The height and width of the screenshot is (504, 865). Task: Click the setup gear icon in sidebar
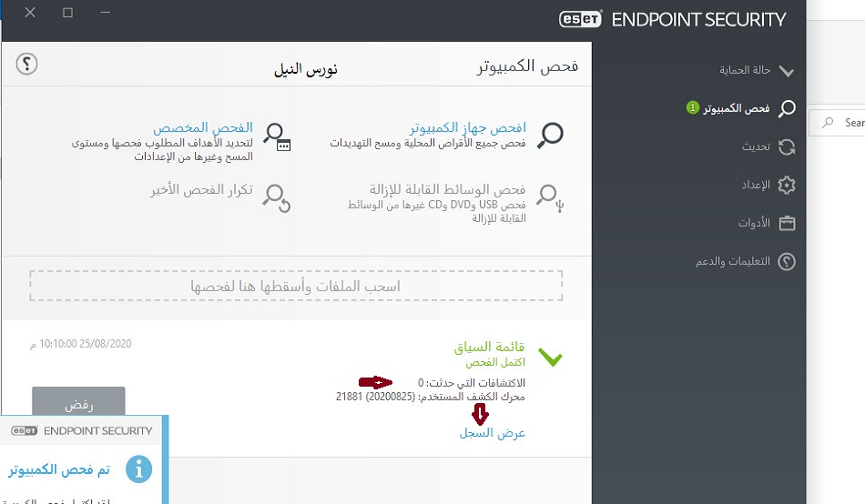coord(787,185)
